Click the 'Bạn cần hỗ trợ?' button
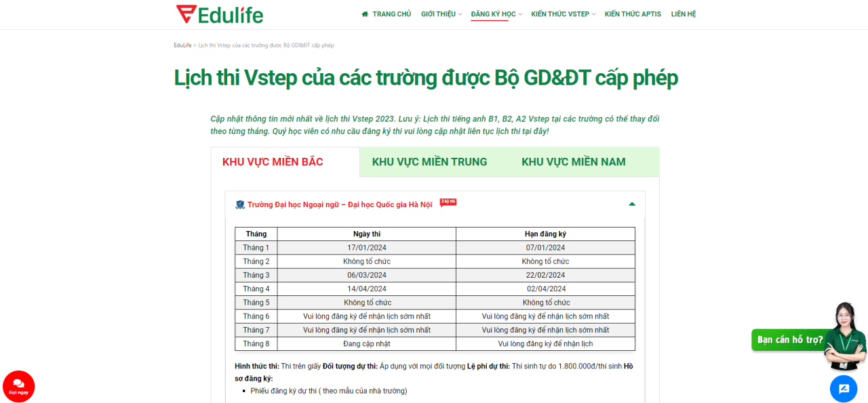The height and width of the screenshot is (403, 868). pyautogui.click(x=788, y=339)
